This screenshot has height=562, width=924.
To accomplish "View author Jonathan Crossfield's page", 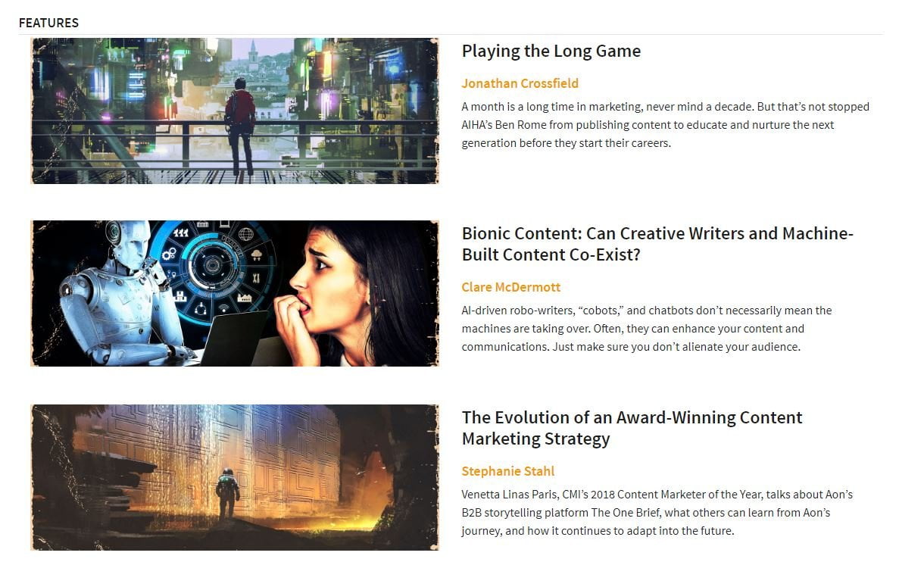I will tap(520, 83).
